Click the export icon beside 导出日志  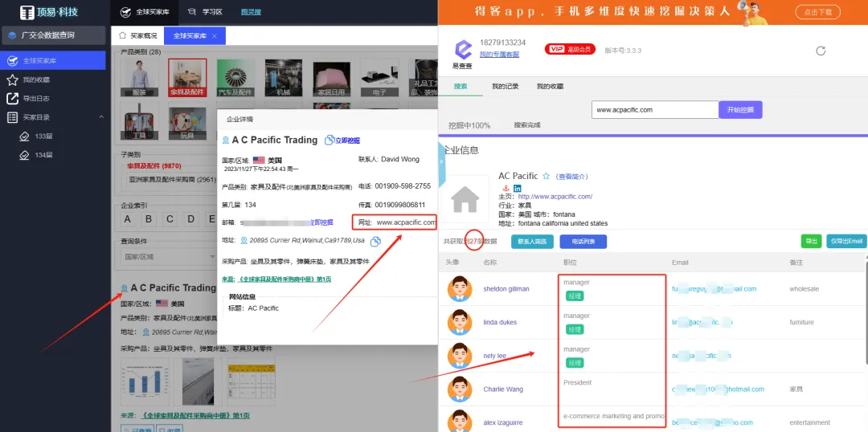(x=12, y=99)
